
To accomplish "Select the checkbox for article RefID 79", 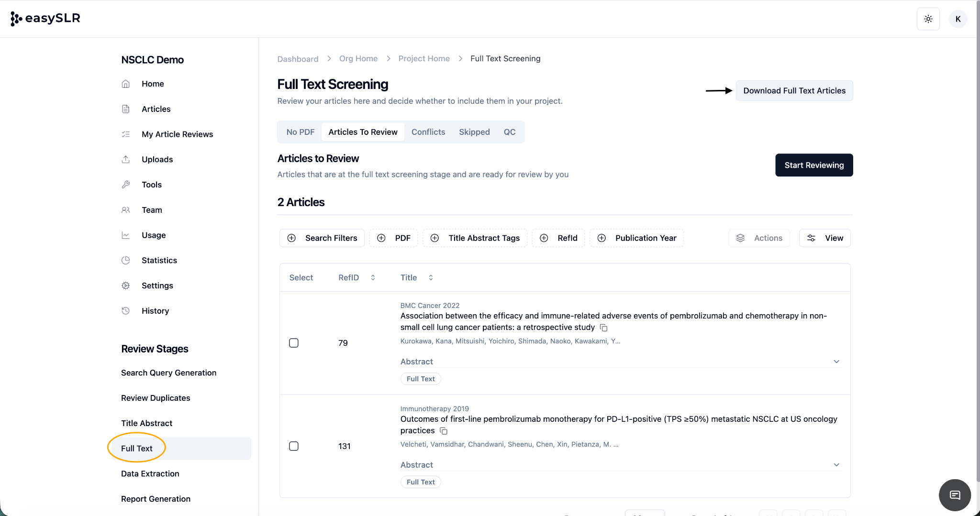I will click(x=294, y=343).
